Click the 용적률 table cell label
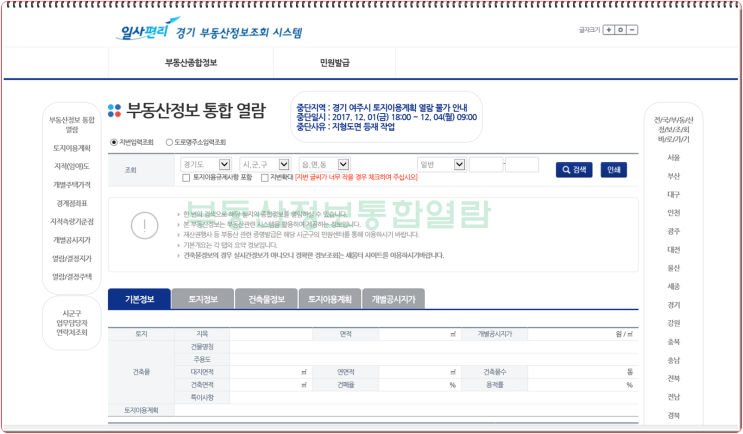743x434 pixels. [494, 385]
